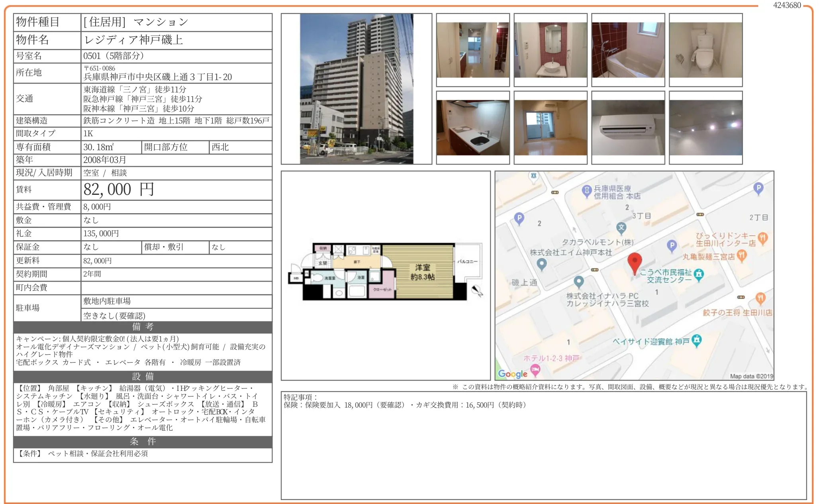Open the building exterior photo
The image size is (819, 504).
pos(356,89)
